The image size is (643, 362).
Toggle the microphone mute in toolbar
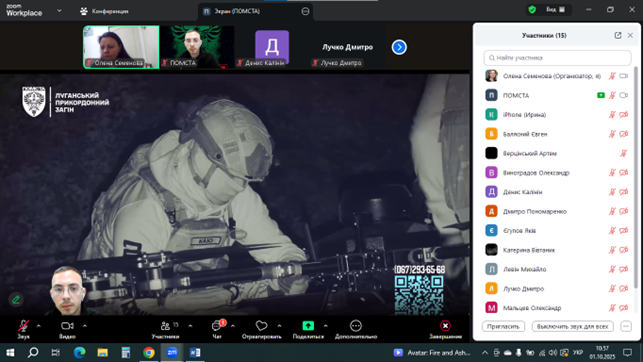pyautogui.click(x=23, y=326)
